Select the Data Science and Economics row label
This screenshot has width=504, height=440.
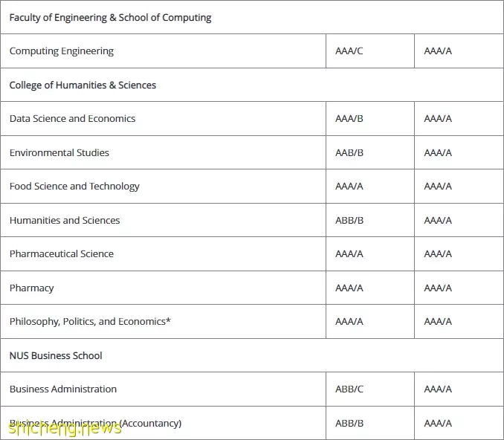point(72,119)
